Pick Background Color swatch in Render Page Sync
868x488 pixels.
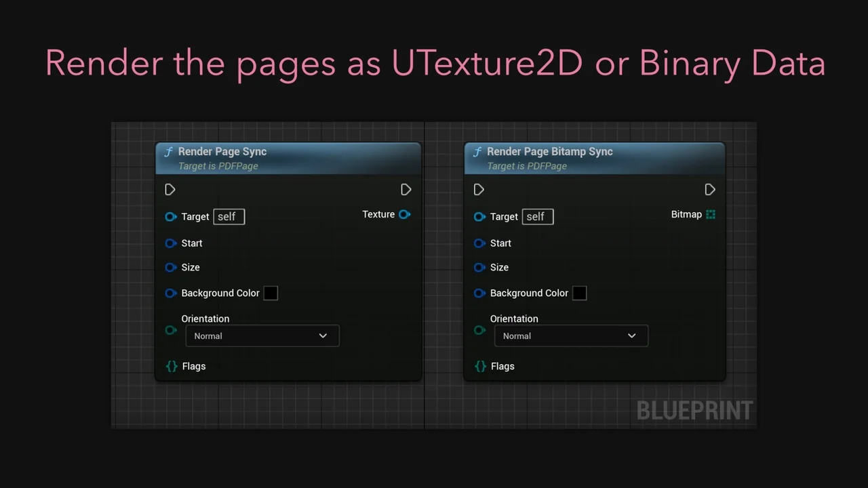click(271, 293)
